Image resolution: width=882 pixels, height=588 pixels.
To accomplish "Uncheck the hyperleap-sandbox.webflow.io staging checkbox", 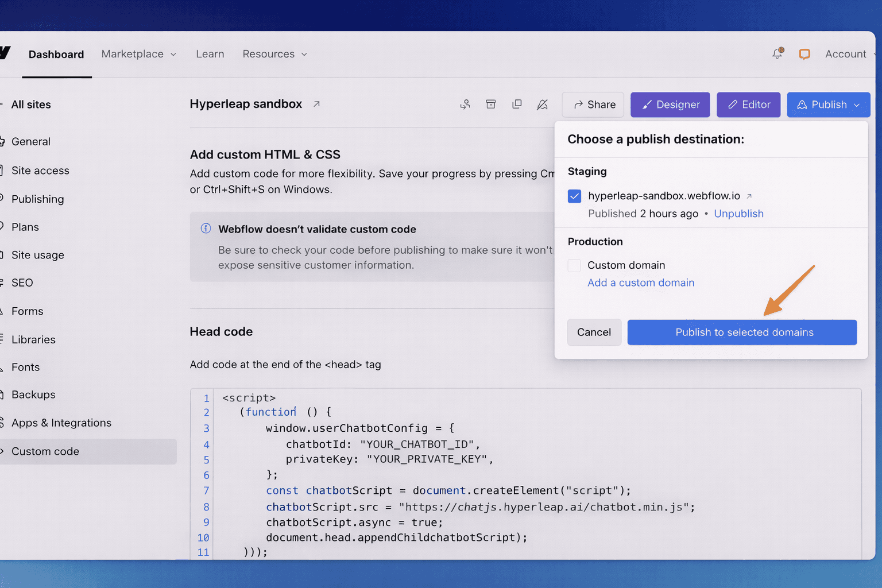I will 574,196.
